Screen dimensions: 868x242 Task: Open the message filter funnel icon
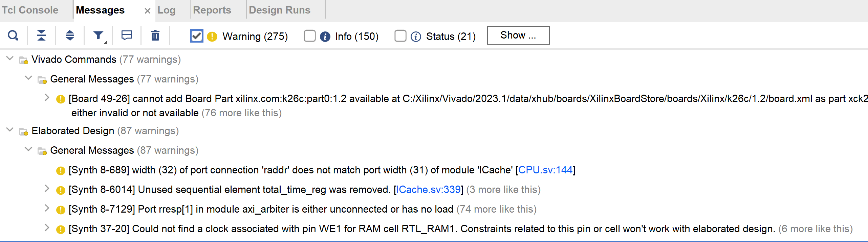(x=99, y=35)
